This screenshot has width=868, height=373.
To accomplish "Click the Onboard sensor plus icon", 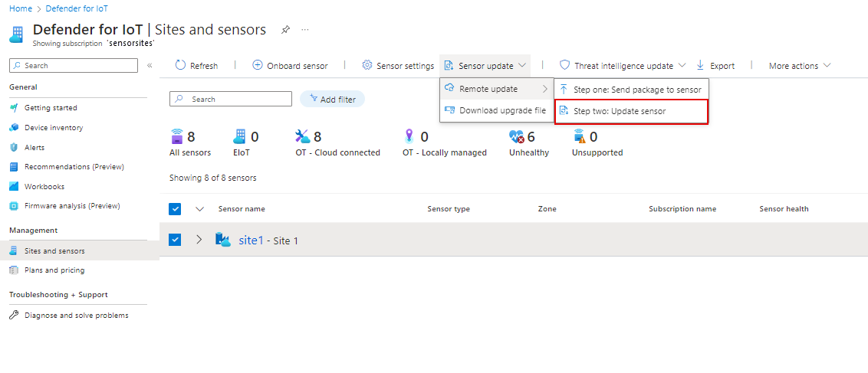I will point(258,66).
